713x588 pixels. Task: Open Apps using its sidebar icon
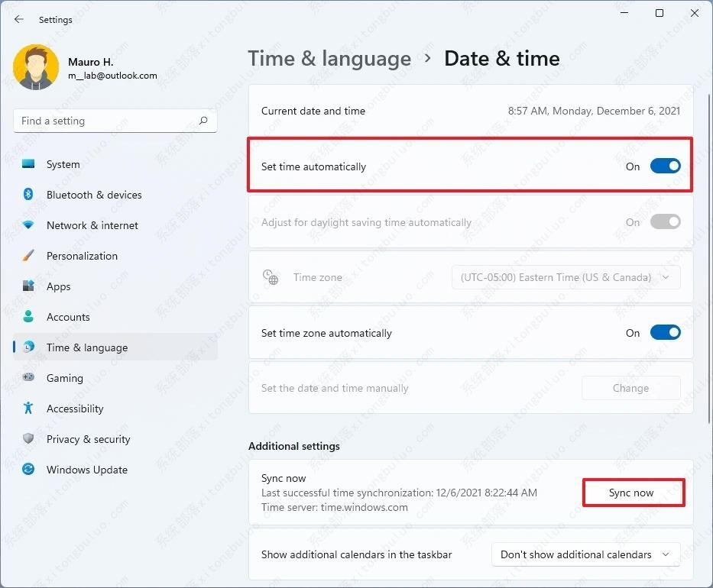28,286
